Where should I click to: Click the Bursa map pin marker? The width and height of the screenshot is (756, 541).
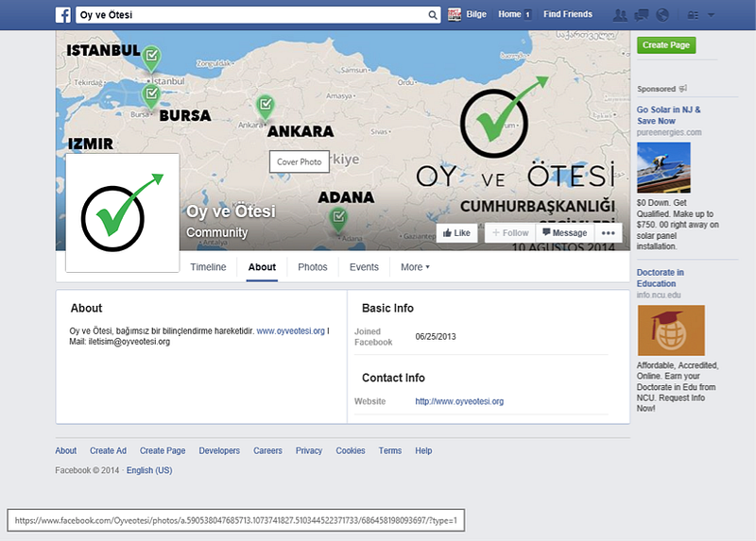point(151,95)
